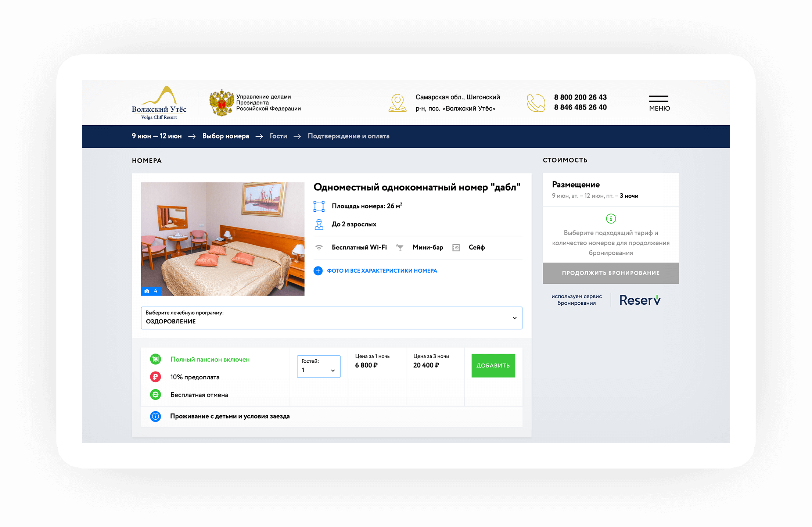This screenshot has height=527, width=812.
Task: Click the adults person icon
Action: [319, 224]
